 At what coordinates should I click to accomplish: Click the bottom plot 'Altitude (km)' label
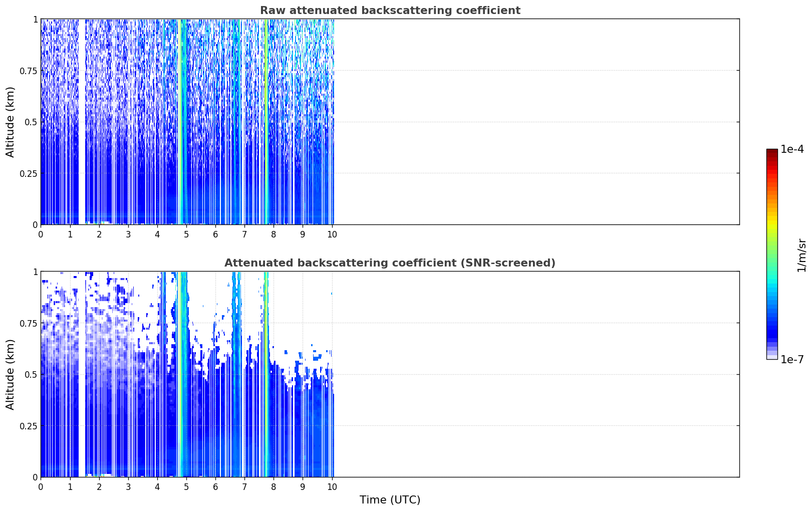tap(11, 374)
